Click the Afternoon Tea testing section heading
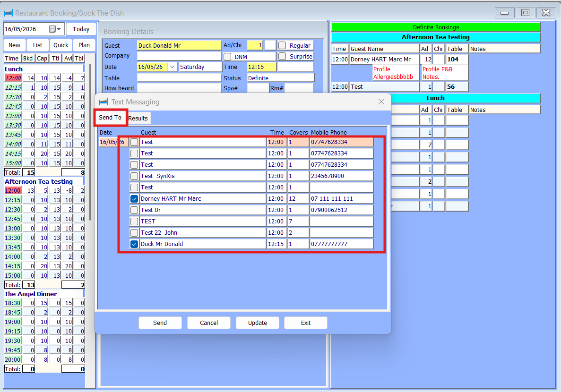 click(39, 181)
